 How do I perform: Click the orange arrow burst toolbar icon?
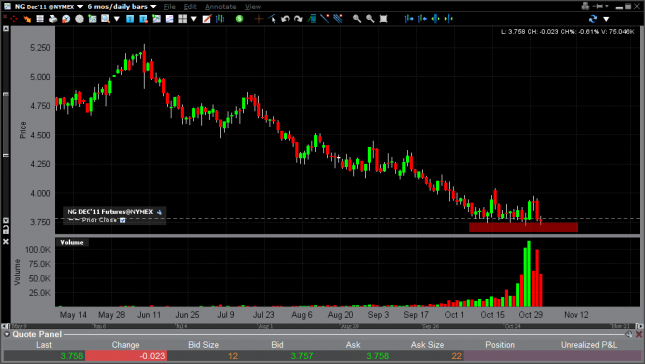27,19
